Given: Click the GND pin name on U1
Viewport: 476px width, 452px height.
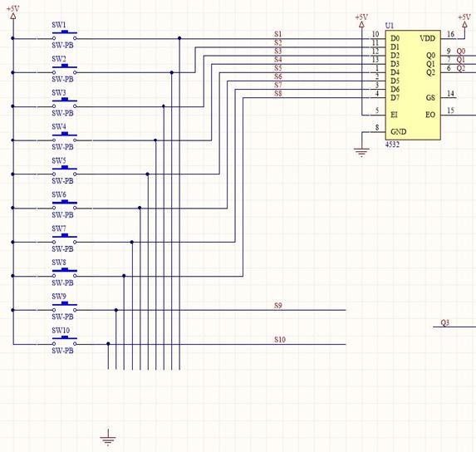Looking at the screenshot, I should coord(398,132).
